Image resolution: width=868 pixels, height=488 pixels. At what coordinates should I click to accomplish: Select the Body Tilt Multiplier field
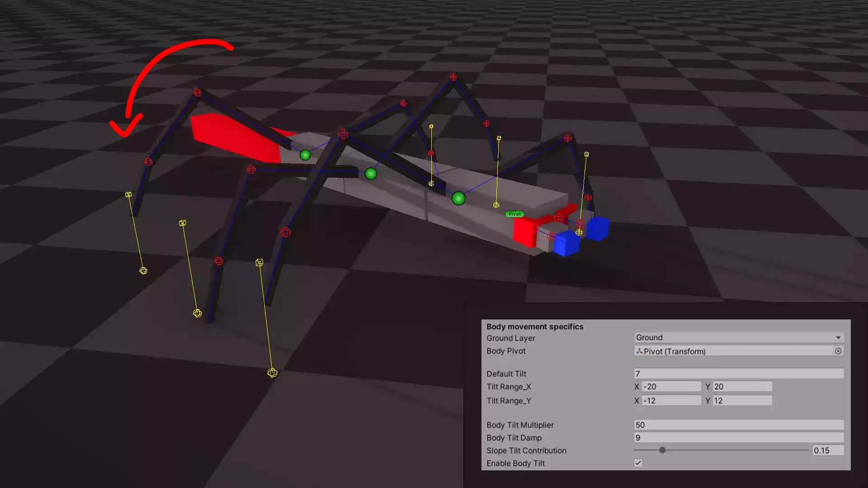pos(738,425)
